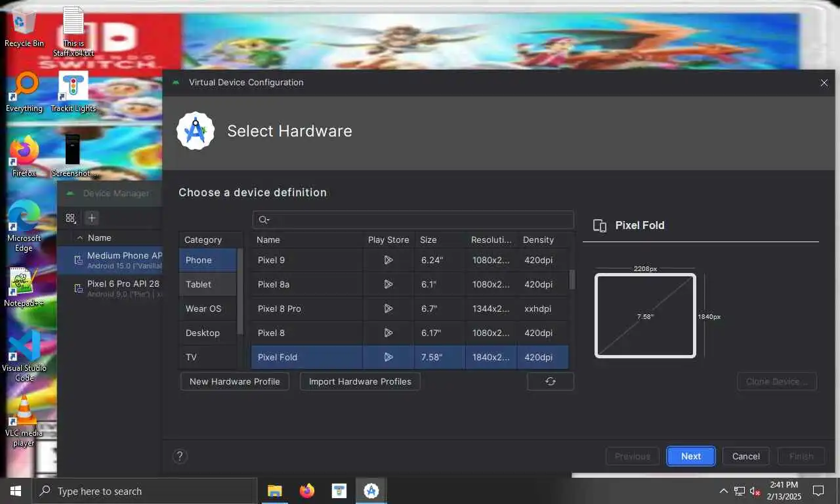The height and width of the screenshot is (504, 840).
Task: Select Medium Phone API device in Device Manager
Action: [110, 260]
